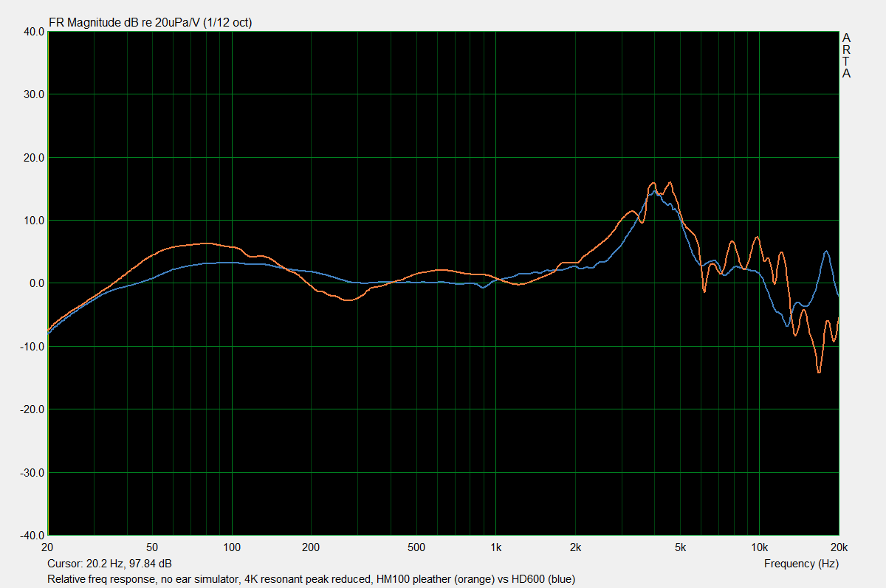Click the 40.0 y-axis label
This screenshot has width=886, height=588.
[33, 32]
